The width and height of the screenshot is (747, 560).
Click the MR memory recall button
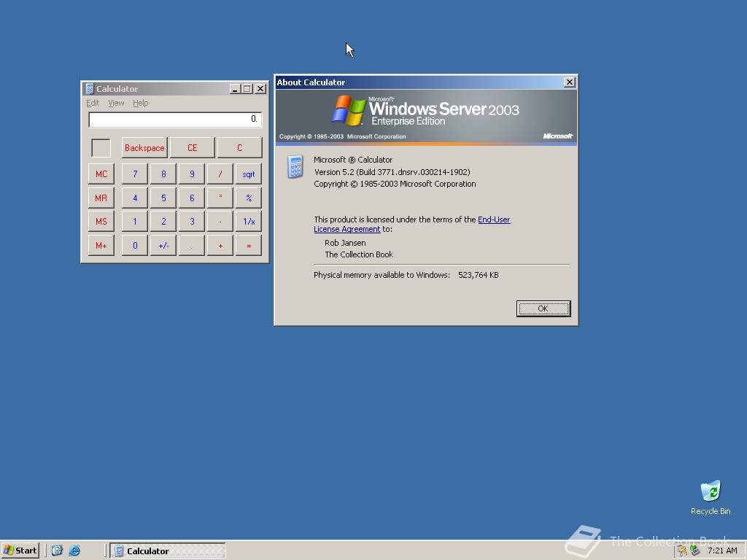101,198
